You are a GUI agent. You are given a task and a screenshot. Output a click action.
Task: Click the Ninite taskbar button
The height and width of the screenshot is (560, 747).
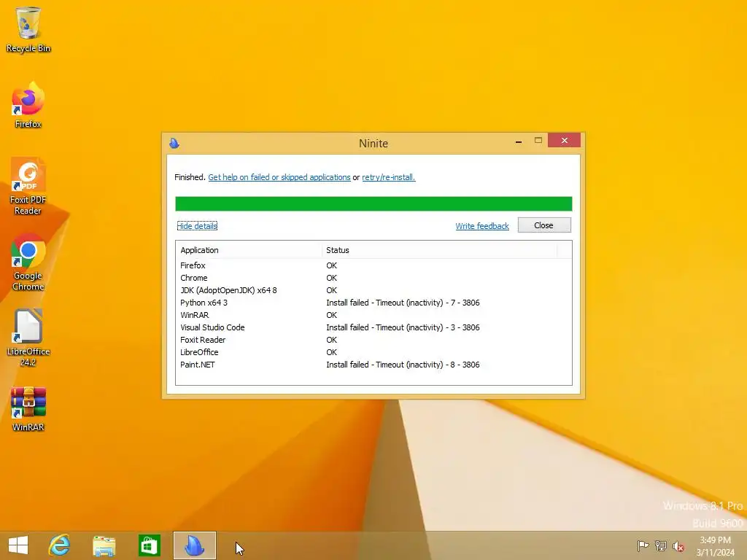[x=194, y=545]
